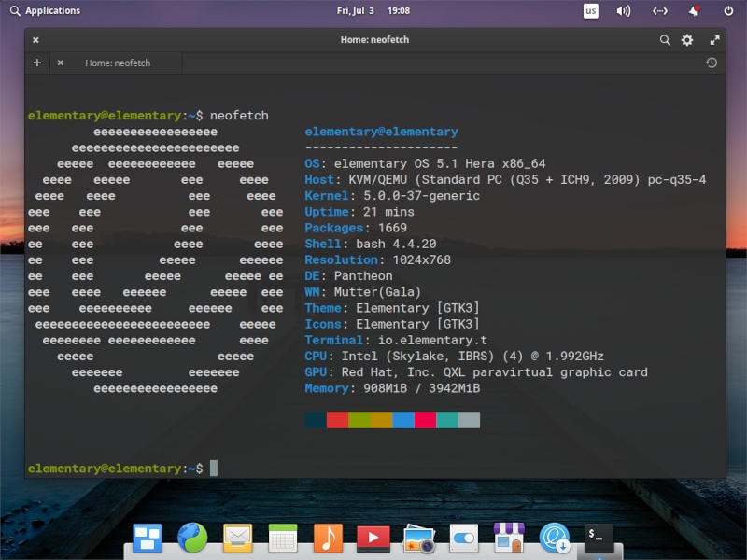The width and height of the screenshot is (747, 560).
Task: Open the Videos app in the dock
Action: [373, 539]
